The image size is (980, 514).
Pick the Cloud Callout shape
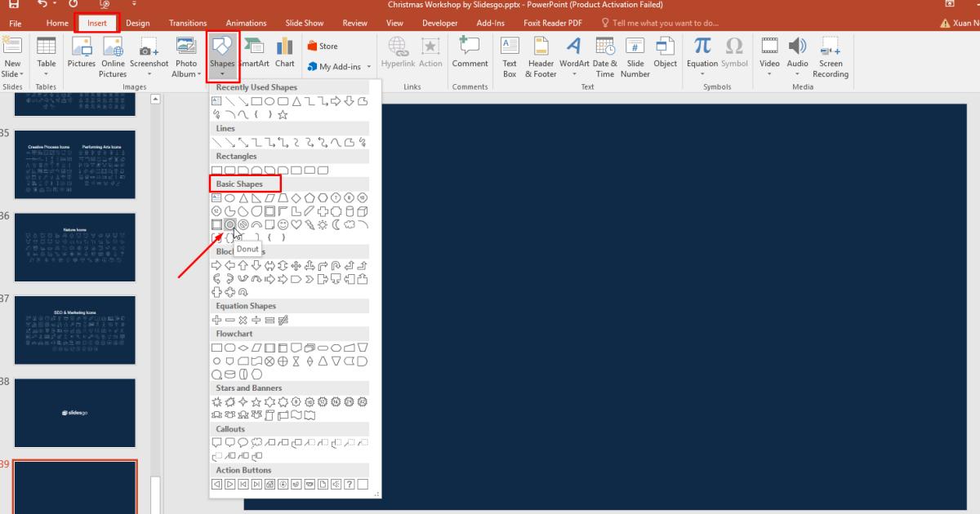coord(256,442)
